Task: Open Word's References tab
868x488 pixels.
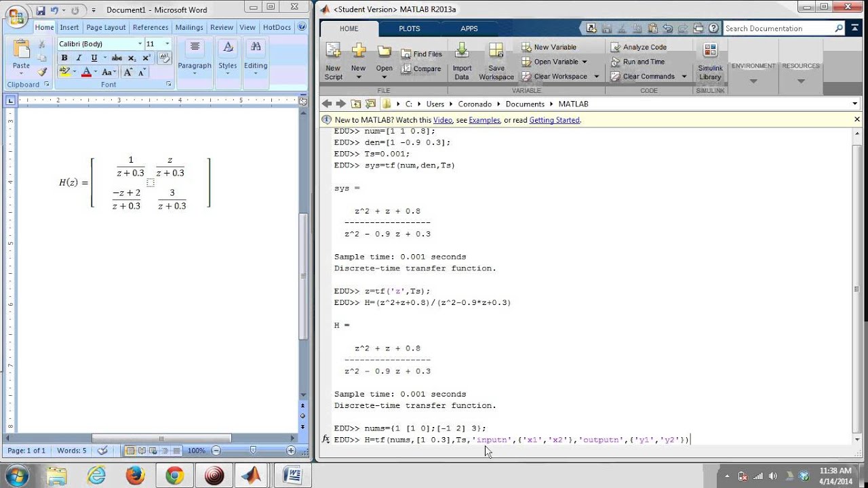Action: 151,28
